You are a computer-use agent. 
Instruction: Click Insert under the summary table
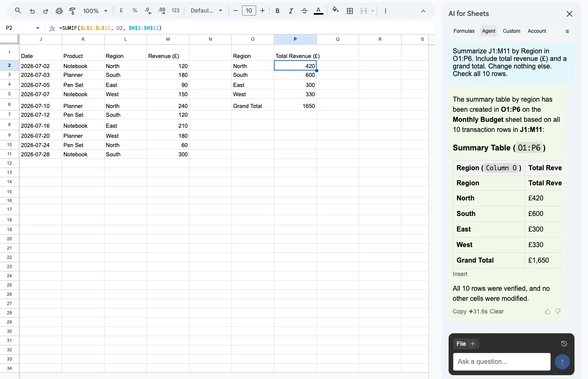[460, 274]
